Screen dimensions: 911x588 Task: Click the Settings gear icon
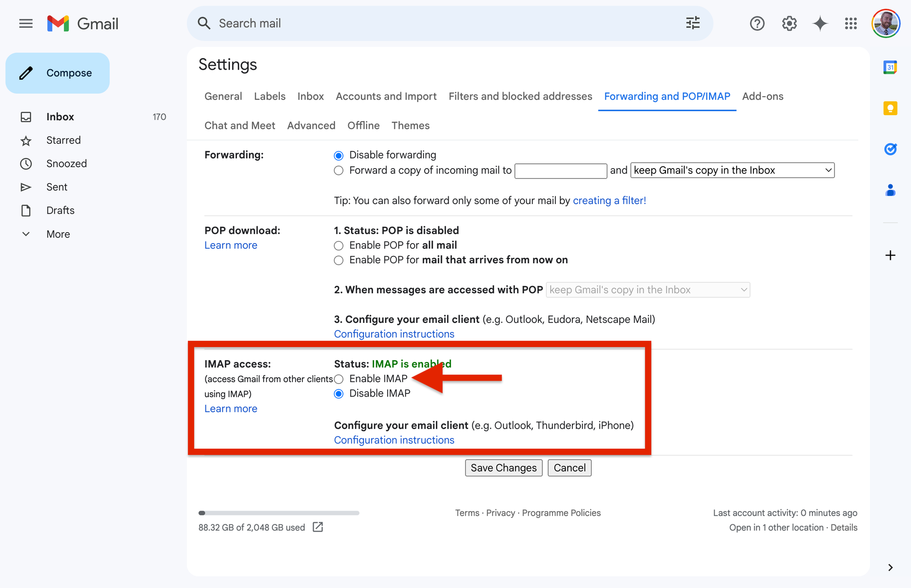[x=789, y=23]
